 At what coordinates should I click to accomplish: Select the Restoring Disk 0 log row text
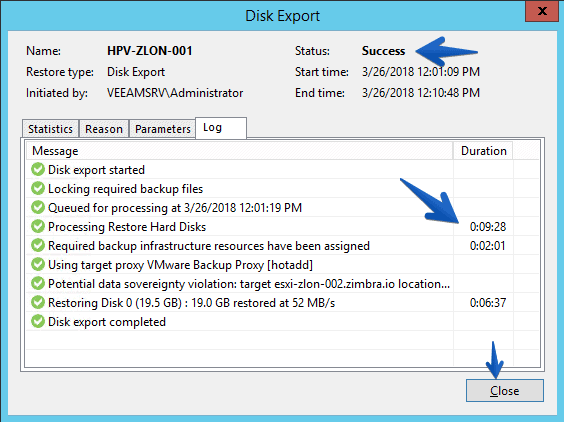pyautogui.click(x=191, y=303)
